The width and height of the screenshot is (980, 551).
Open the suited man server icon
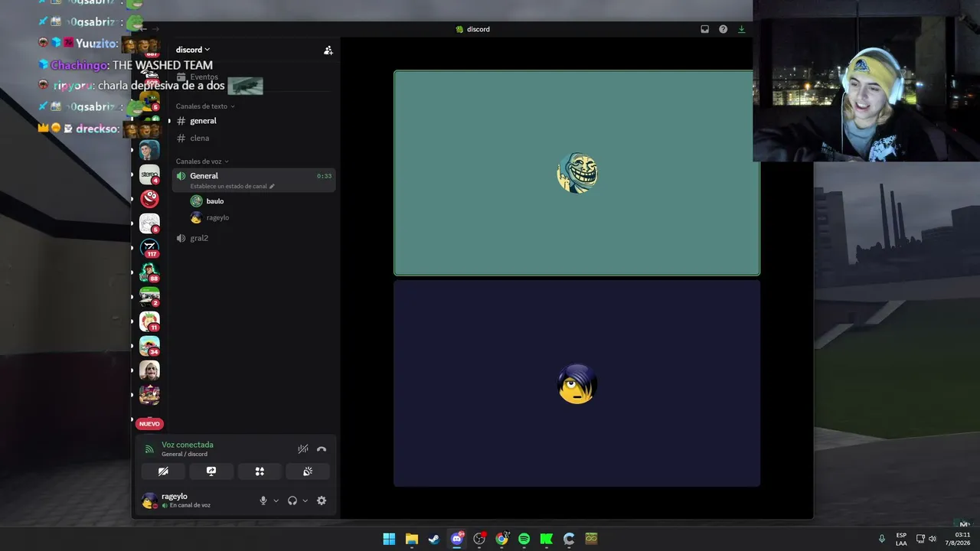pyautogui.click(x=149, y=150)
